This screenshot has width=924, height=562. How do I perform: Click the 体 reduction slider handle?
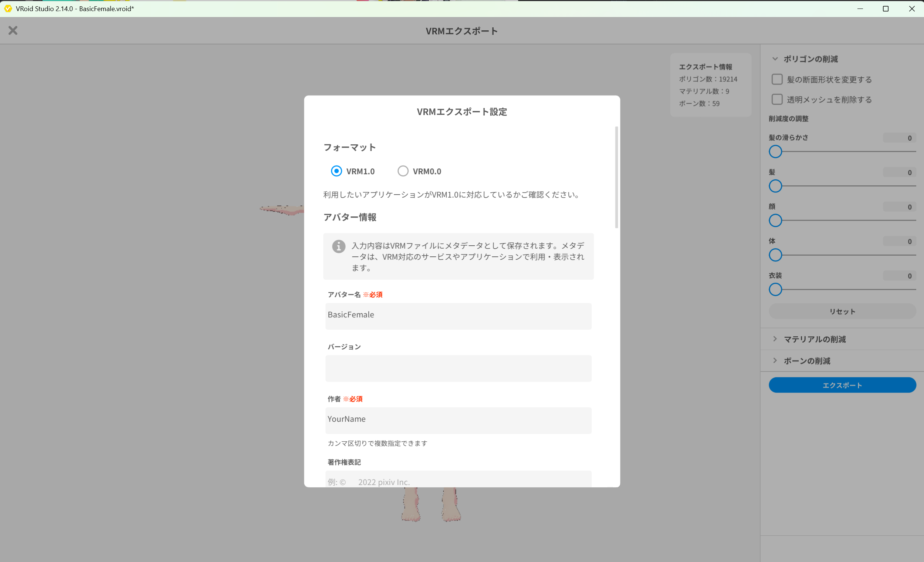[x=775, y=255]
